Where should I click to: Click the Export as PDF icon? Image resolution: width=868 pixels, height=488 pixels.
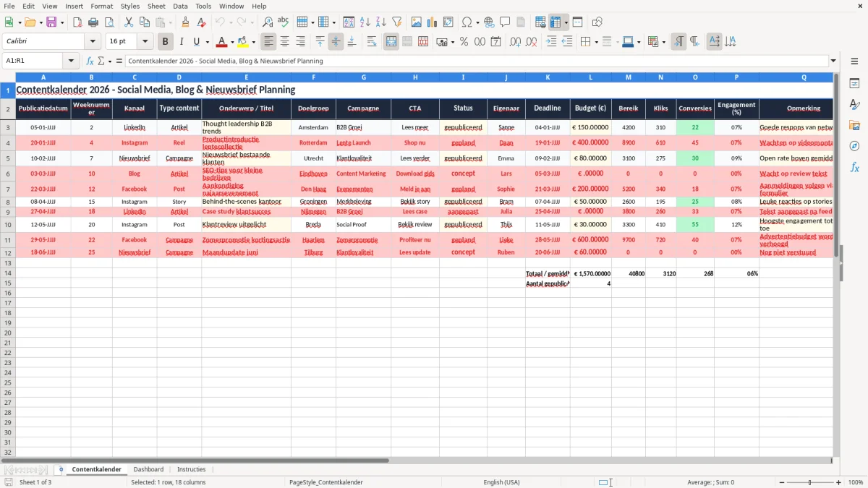[77, 22]
